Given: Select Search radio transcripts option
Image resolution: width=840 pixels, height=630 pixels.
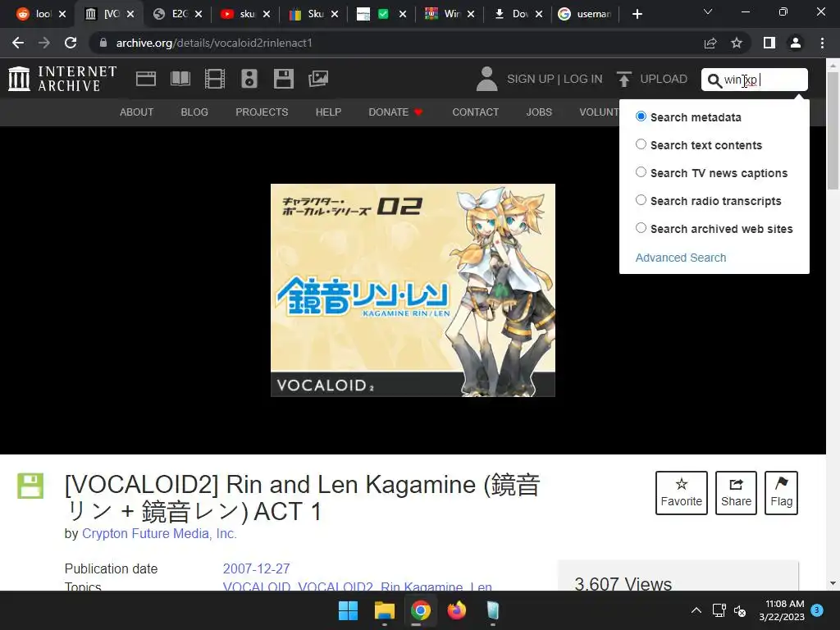Looking at the screenshot, I should pos(641,200).
